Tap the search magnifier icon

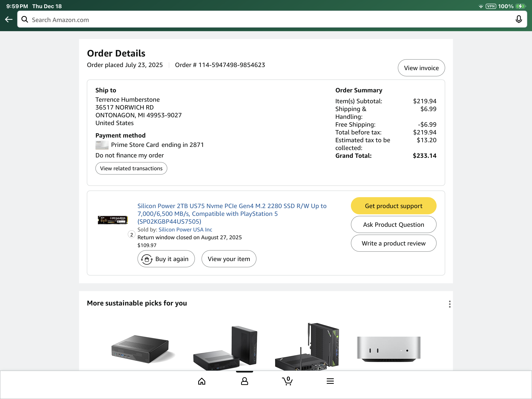tap(25, 19)
